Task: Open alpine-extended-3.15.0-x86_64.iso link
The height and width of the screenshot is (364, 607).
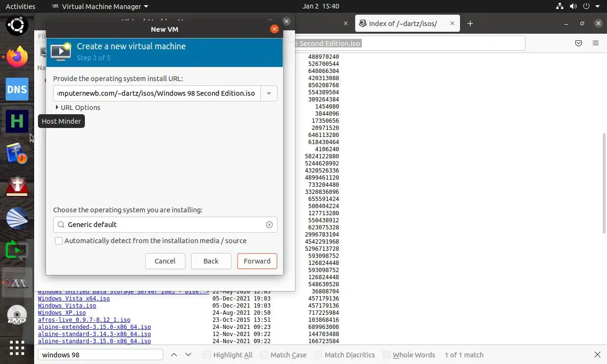Action: [x=94, y=327]
